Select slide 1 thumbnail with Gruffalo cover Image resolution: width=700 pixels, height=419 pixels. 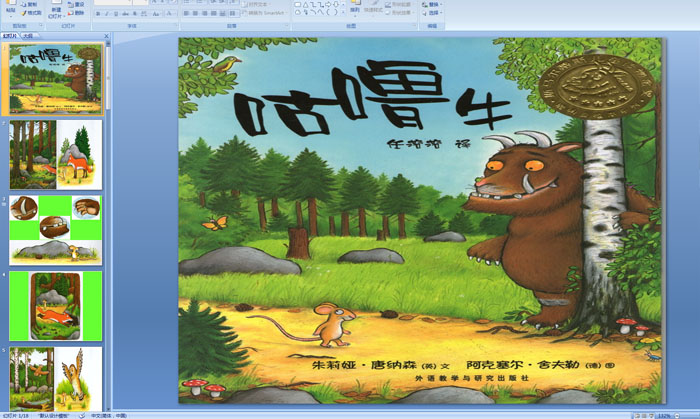56,79
